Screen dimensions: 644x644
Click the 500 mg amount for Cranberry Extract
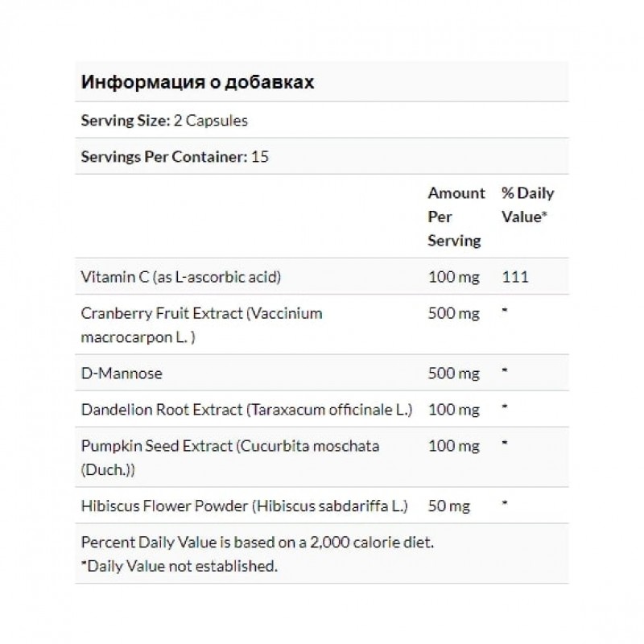click(452, 313)
